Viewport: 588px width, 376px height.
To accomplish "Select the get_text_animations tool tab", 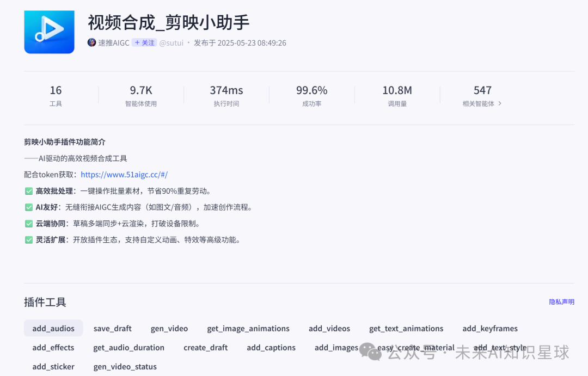I will (x=406, y=329).
